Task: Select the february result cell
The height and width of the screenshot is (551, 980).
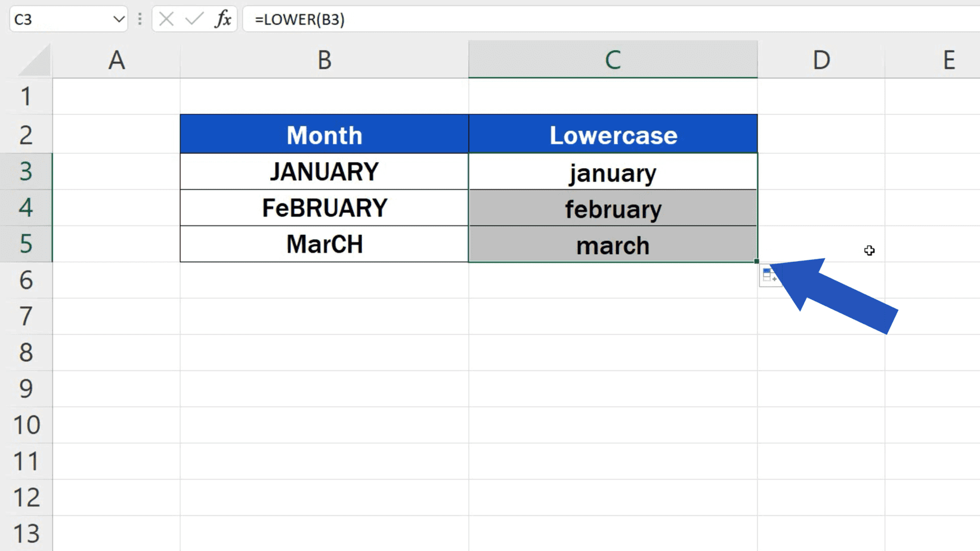Action: [x=613, y=208]
